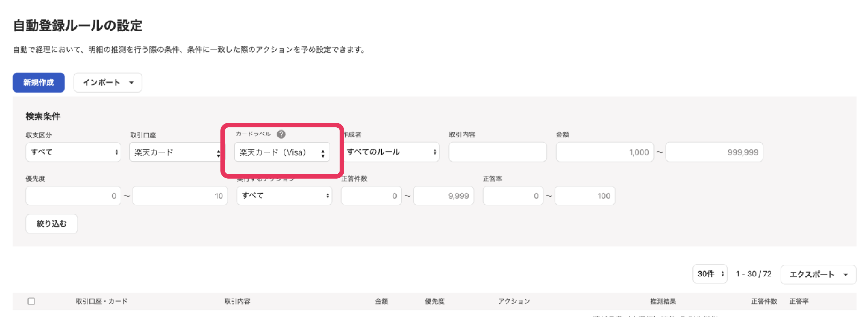868x317 pixels.
Task: Click the 優先度 minimum field showing 0
Action: coord(73,196)
